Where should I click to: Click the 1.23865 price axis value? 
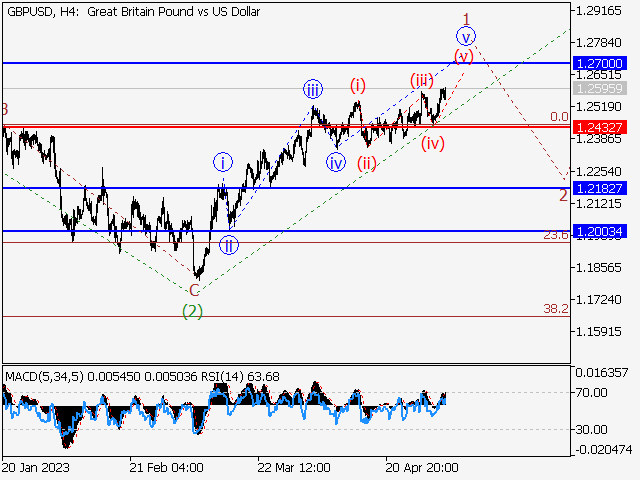(598, 139)
